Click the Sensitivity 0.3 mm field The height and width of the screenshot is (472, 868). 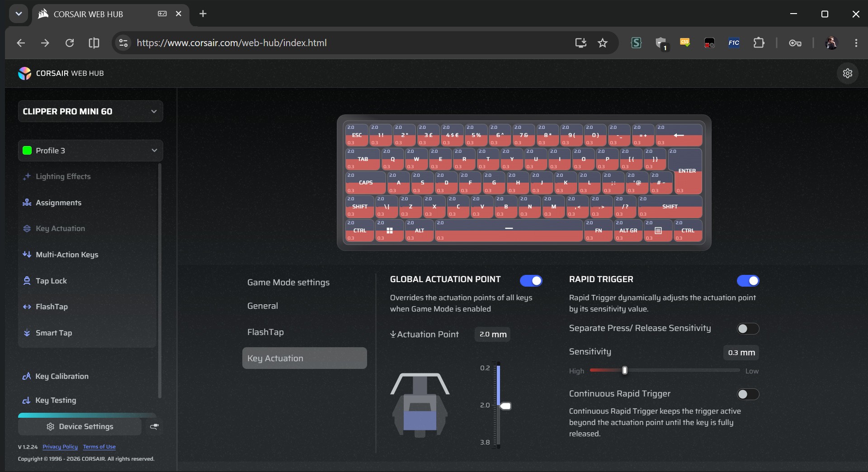tap(741, 353)
